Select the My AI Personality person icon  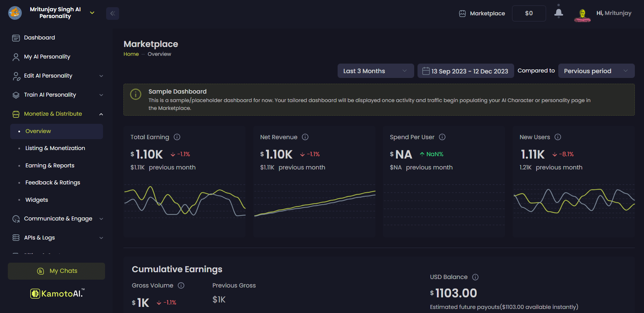pos(16,56)
